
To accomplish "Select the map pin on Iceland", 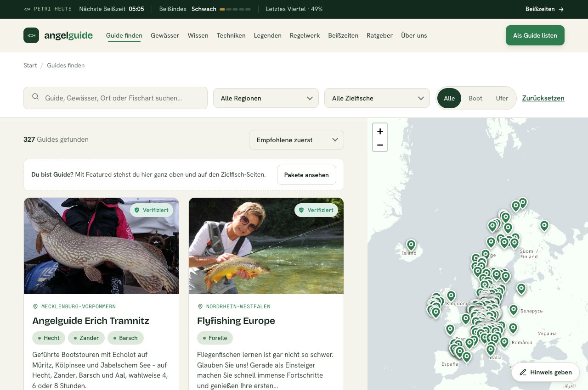I will (411, 245).
